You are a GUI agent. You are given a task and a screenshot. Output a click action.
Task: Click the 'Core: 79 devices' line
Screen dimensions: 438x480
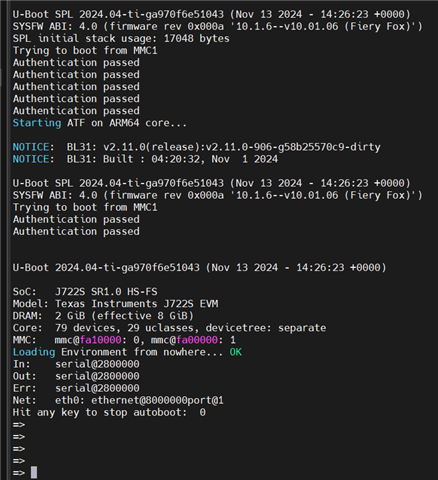(169, 328)
